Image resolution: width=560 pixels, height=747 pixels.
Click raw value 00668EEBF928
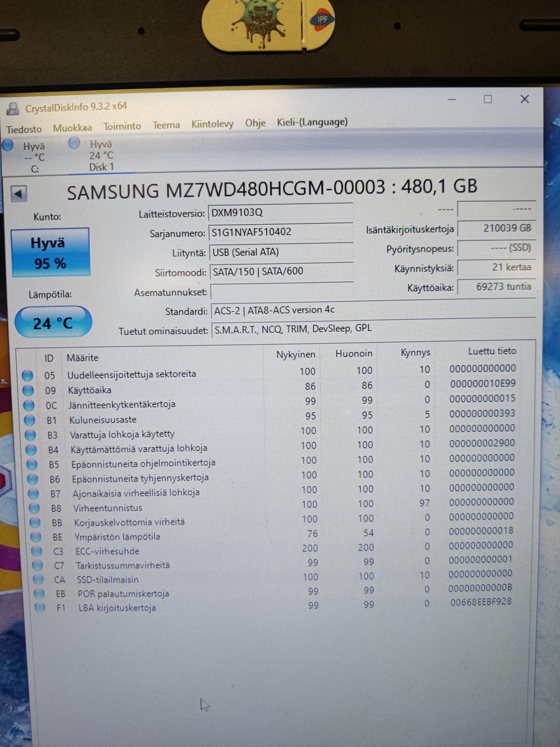[481, 602]
